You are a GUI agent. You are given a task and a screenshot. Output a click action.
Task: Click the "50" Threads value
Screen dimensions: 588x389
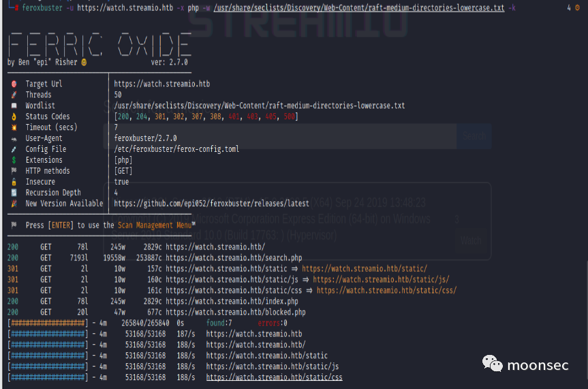pyautogui.click(x=118, y=95)
